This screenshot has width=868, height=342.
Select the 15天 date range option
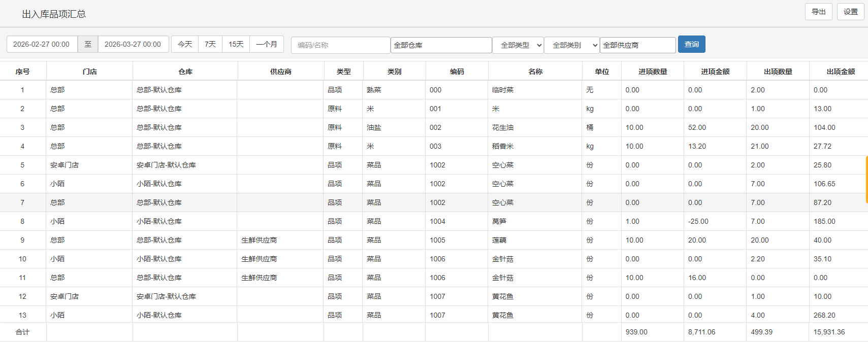click(236, 45)
